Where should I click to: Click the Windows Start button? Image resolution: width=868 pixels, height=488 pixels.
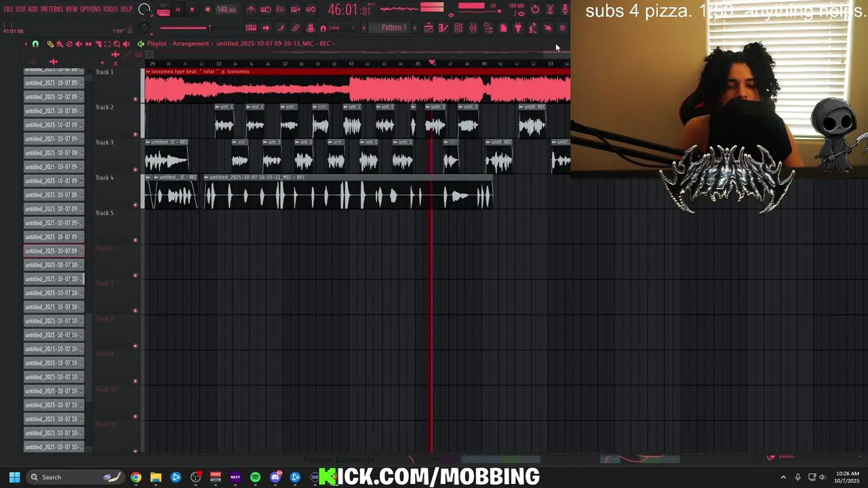point(14,477)
